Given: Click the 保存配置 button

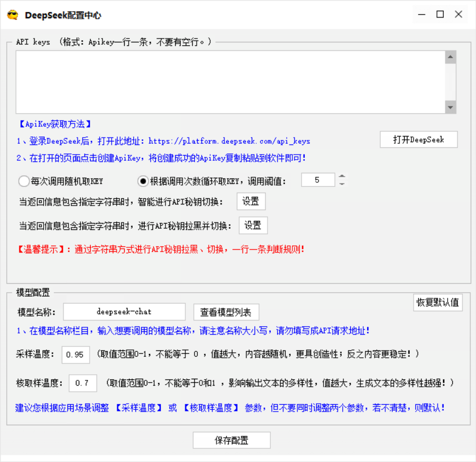Looking at the screenshot, I should click(x=232, y=440).
